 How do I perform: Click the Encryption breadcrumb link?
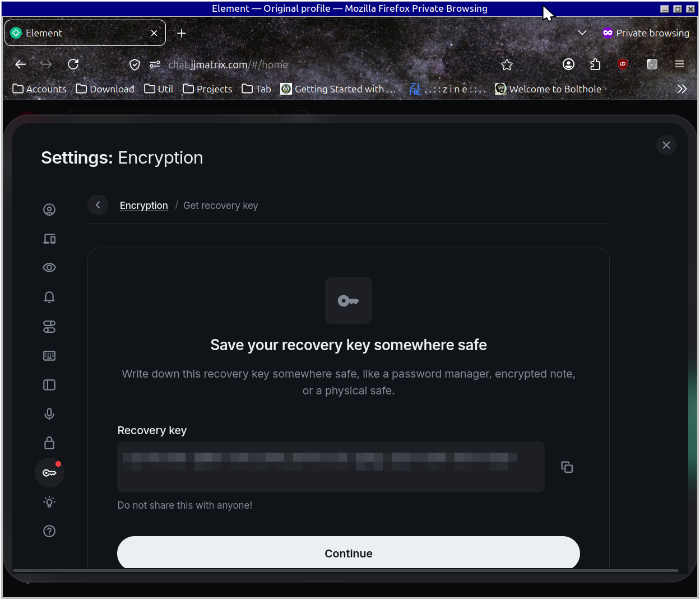point(144,206)
